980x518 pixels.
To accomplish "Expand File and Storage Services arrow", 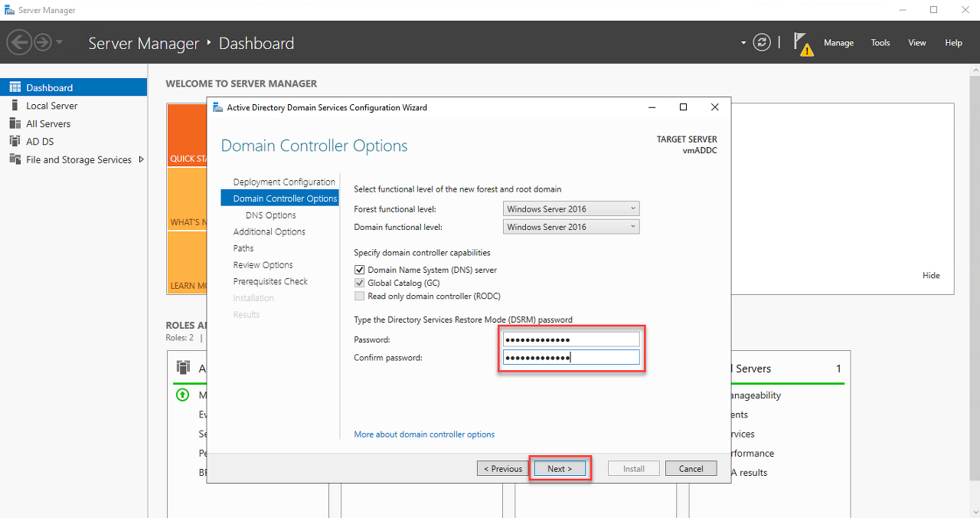I will tap(141, 159).
